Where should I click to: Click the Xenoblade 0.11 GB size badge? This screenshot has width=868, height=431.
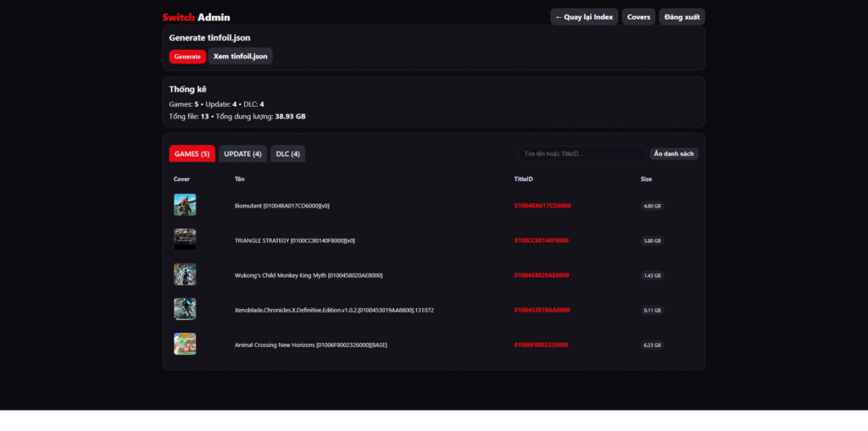point(653,310)
